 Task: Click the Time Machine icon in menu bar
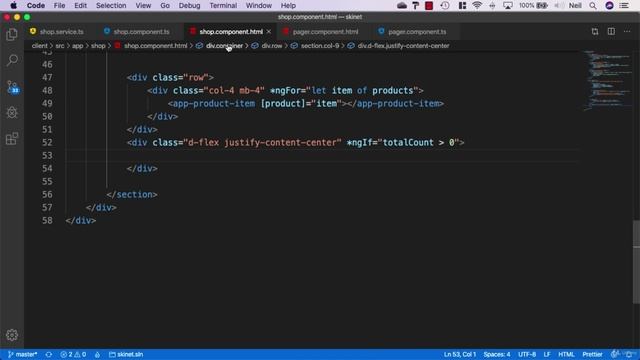click(x=445, y=6)
